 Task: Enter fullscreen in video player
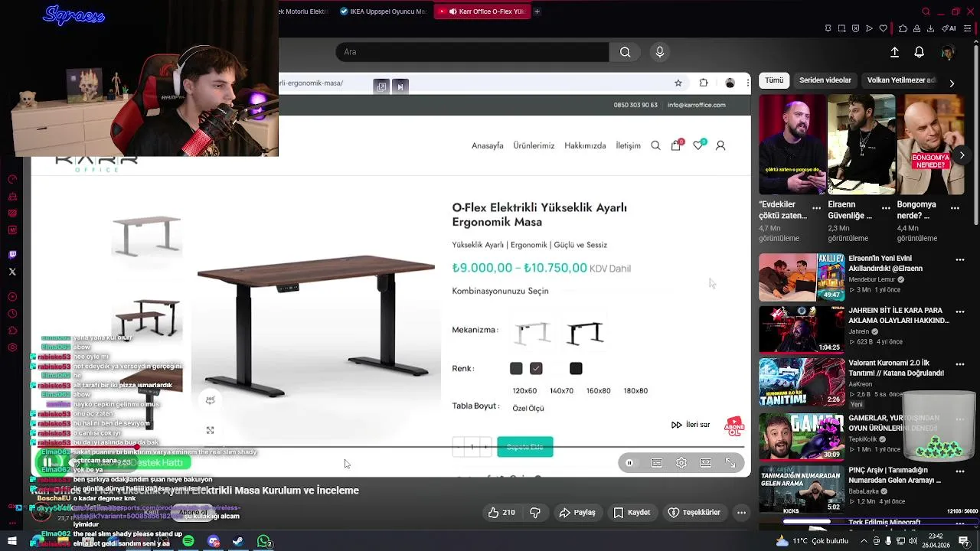click(730, 463)
